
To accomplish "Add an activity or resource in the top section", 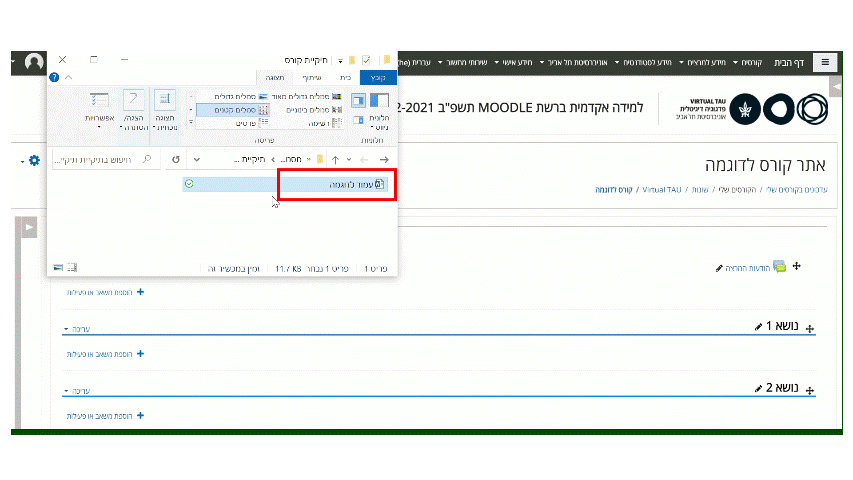I will (x=106, y=293).
